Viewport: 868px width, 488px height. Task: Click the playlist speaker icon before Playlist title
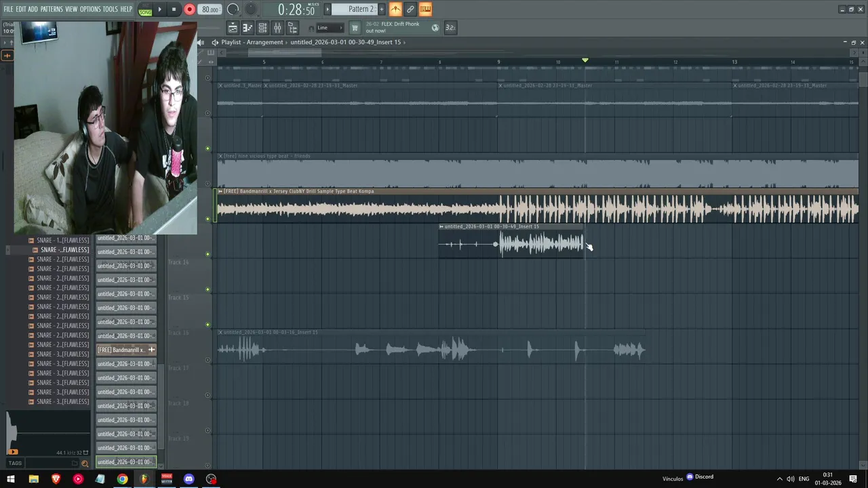pyautogui.click(x=215, y=42)
